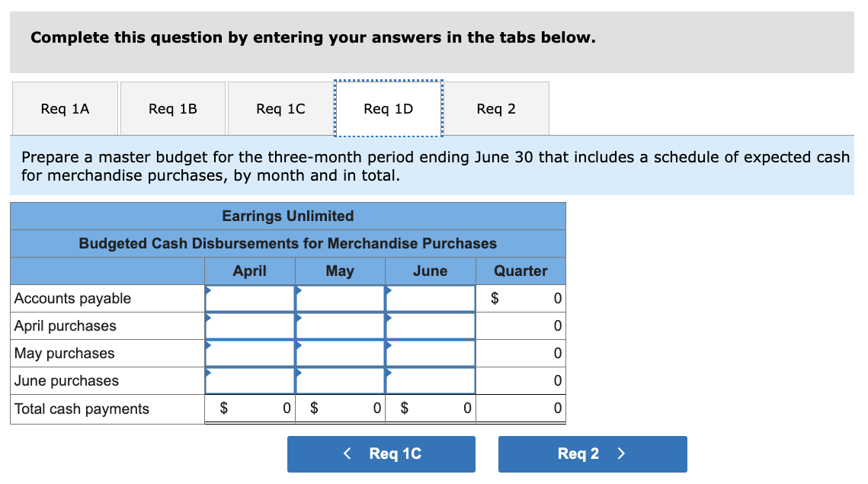Select May purchases cell under May
The height and width of the screenshot is (484, 868).
click(x=340, y=354)
